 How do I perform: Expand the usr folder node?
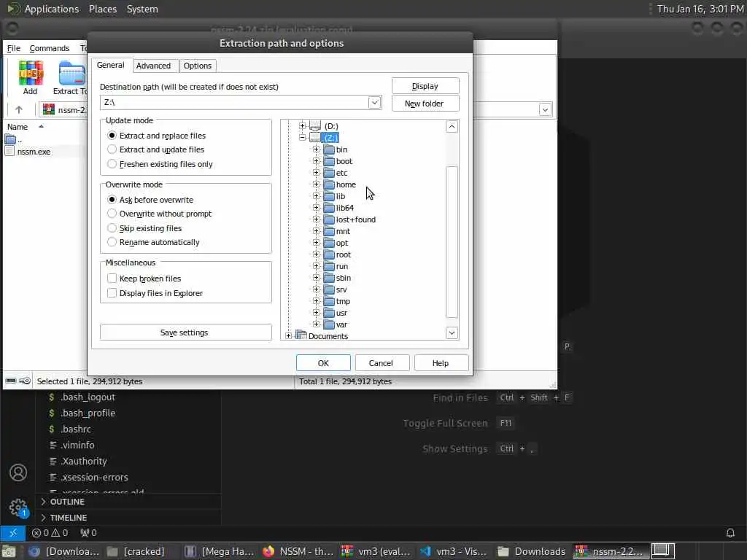point(316,312)
